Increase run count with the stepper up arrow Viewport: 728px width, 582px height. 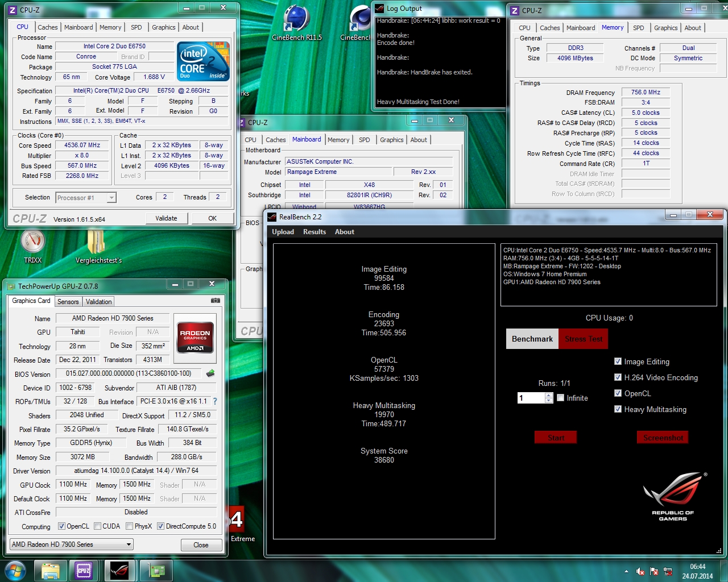tap(549, 395)
